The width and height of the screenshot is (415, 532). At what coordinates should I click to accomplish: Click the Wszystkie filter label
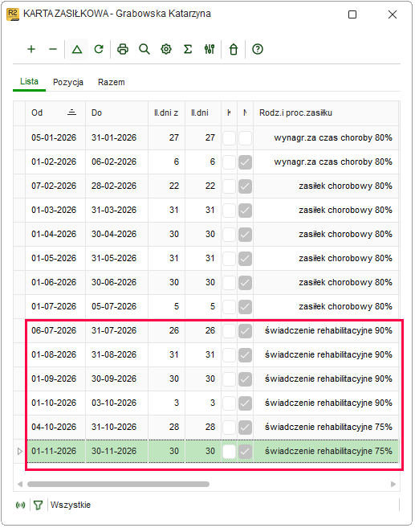[x=71, y=505]
